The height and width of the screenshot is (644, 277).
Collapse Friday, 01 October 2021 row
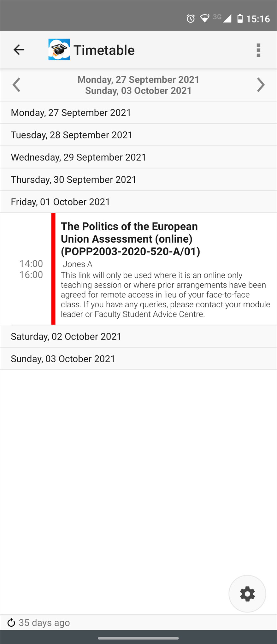pyautogui.click(x=138, y=202)
